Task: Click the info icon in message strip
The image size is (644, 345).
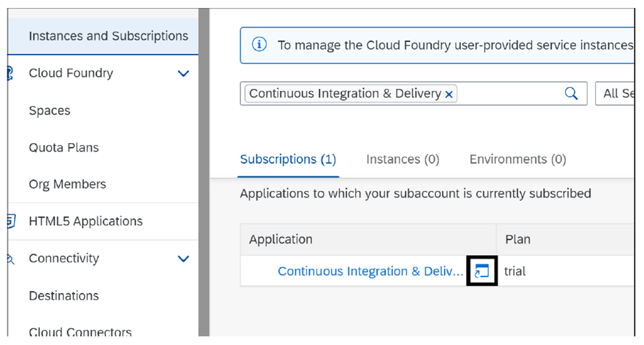Action: coord(260,45)
